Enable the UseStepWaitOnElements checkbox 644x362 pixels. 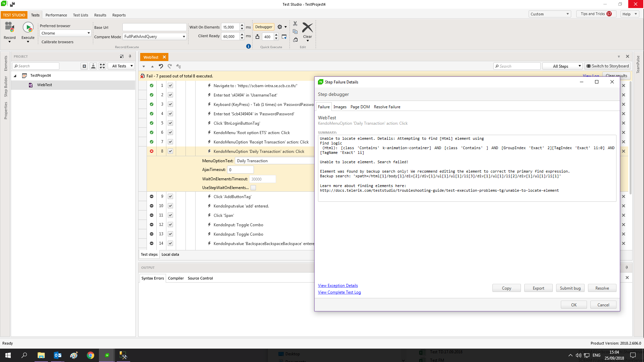click(253, 188)
